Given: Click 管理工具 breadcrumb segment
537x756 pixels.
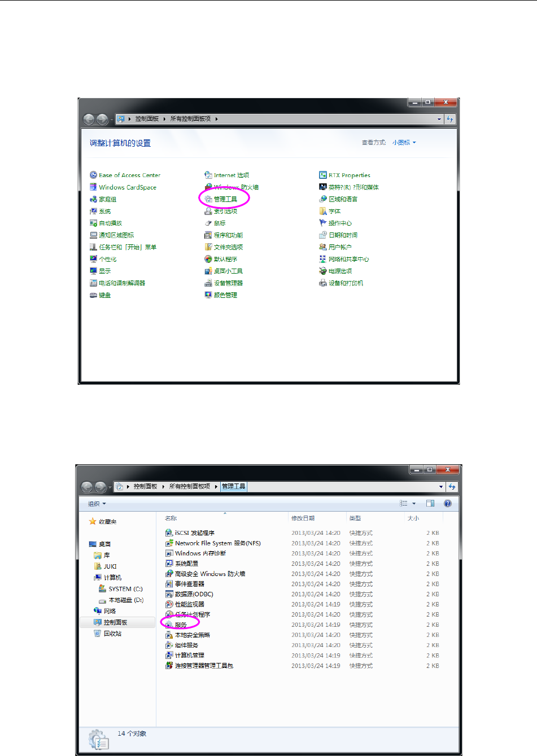Looking at the screenshot, I should pyautogui.click(x=233, y=486).
